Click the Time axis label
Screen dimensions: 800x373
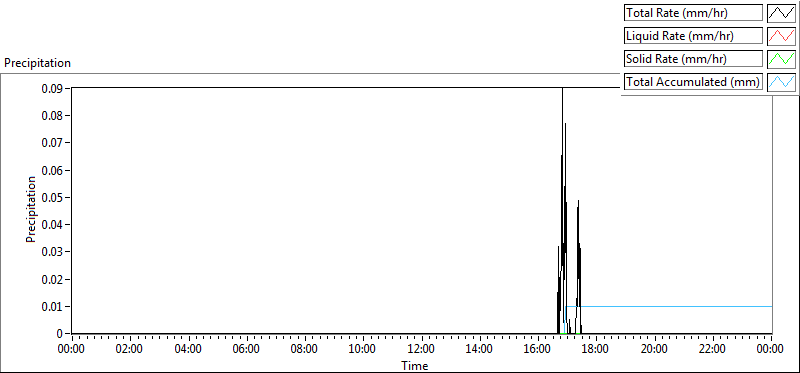(x=414, y=365)
